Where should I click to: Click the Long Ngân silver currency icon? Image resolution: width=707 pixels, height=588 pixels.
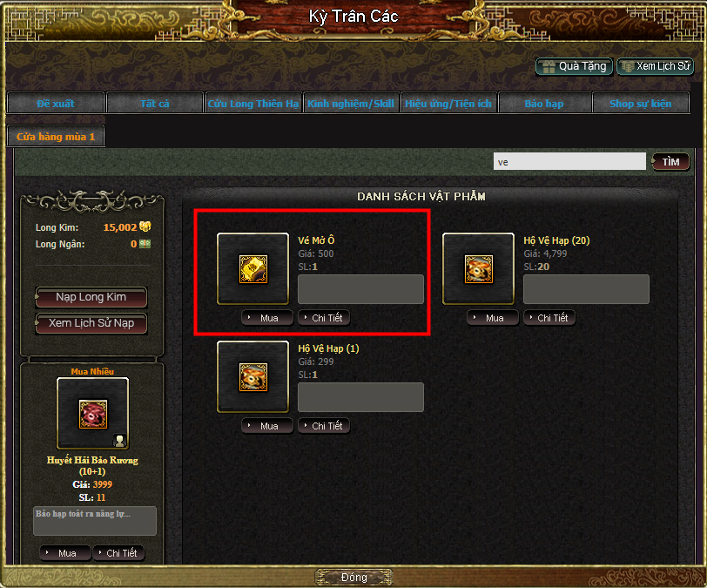tap(145, 244)
